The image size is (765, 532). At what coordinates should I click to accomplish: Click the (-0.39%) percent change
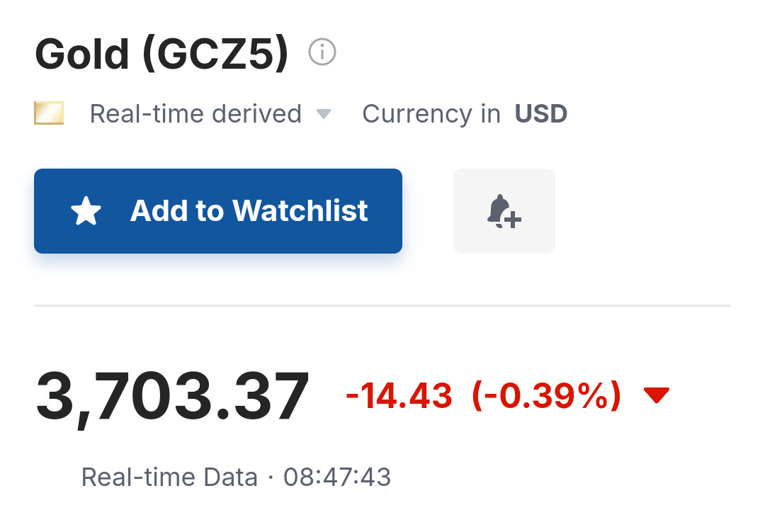pyautogui.click(x=546, y=395)
